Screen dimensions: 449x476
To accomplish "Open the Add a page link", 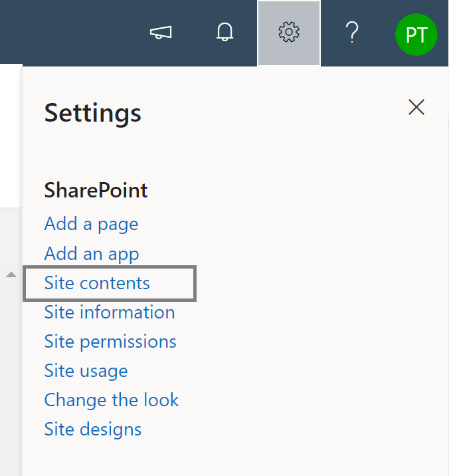I will click(91, 224).
